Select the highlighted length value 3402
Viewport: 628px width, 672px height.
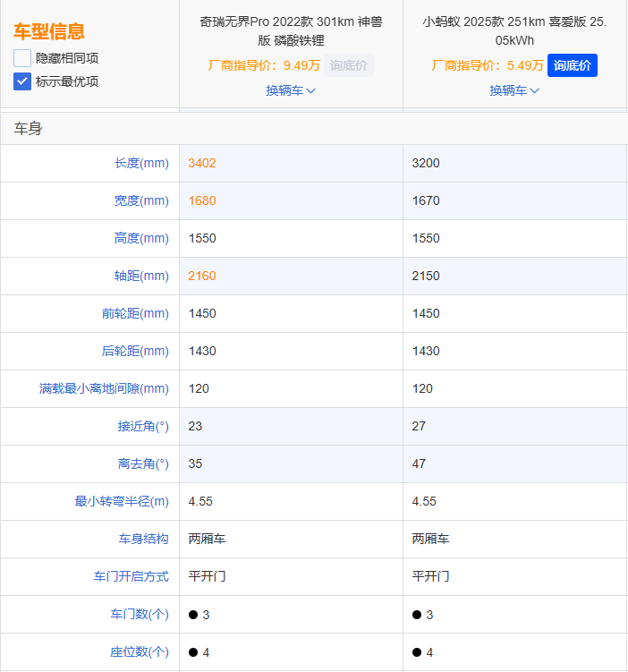(x=202, y=163)
